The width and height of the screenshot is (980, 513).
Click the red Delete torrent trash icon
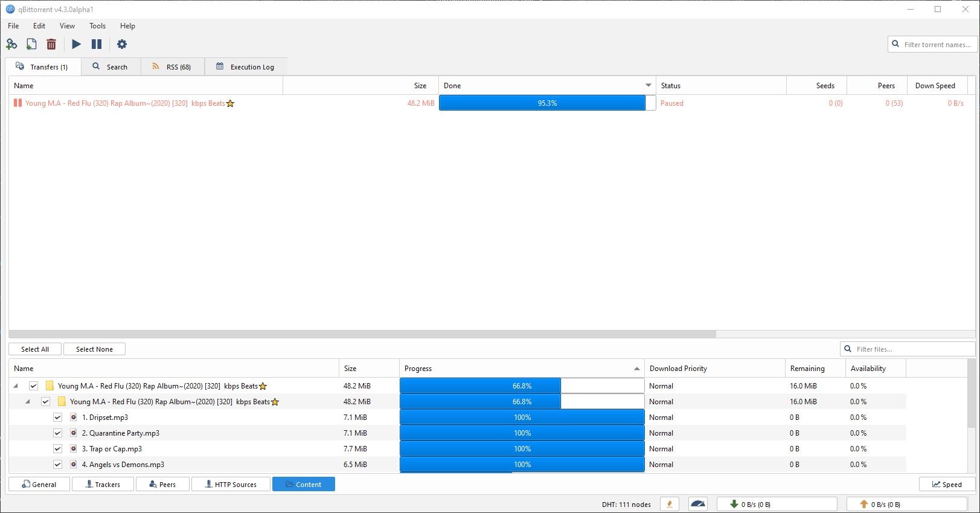pos(51,44)
